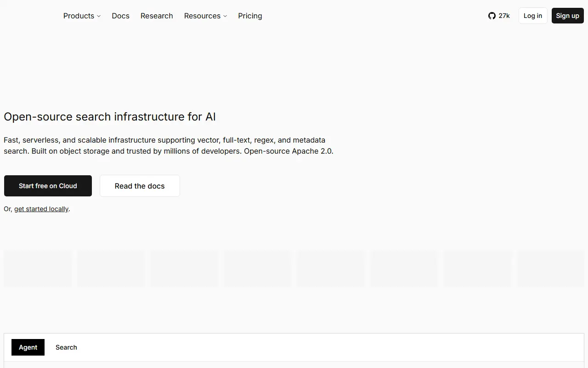Switch to the Search tab
Viewport: 588px width, 368px height.
(x=66, y=347)
